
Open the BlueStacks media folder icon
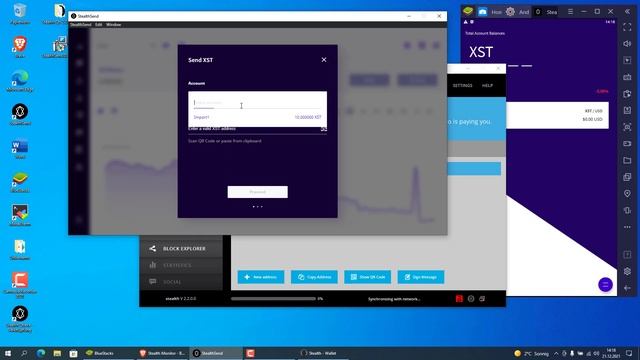tap(627, 160)
